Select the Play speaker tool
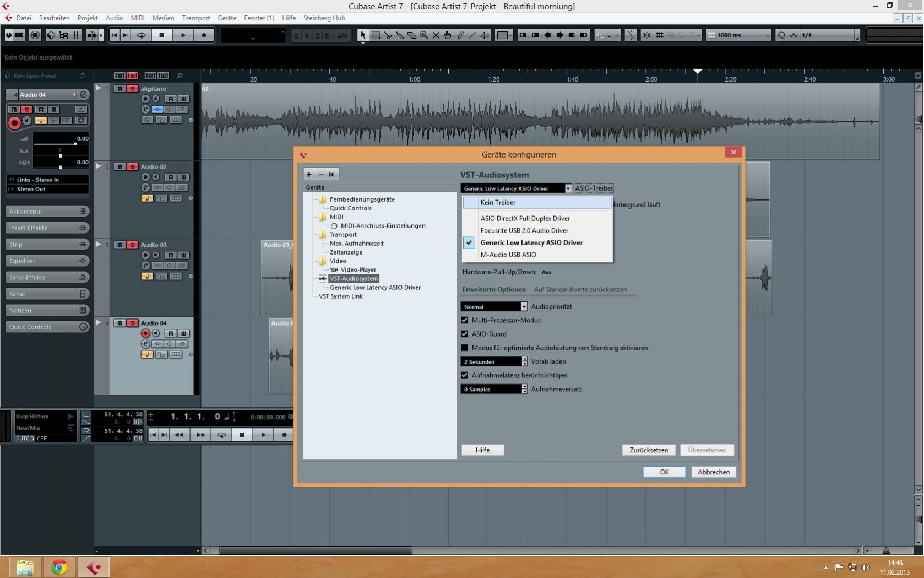The width and height of the screenshot is (924, 578). [x=485, y=35]
